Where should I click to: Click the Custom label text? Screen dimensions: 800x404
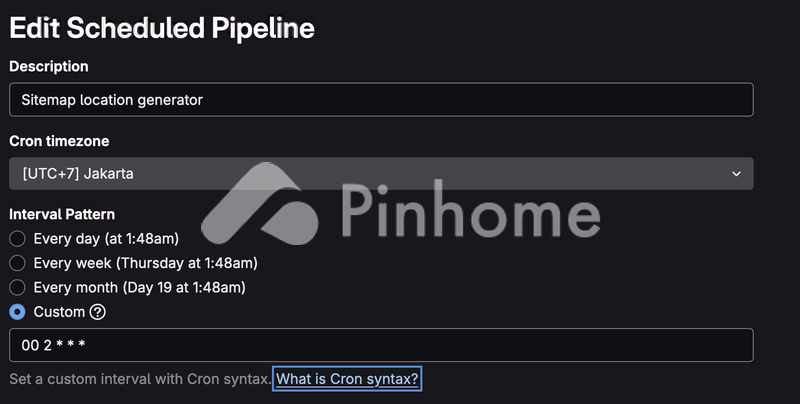[59, 311]
